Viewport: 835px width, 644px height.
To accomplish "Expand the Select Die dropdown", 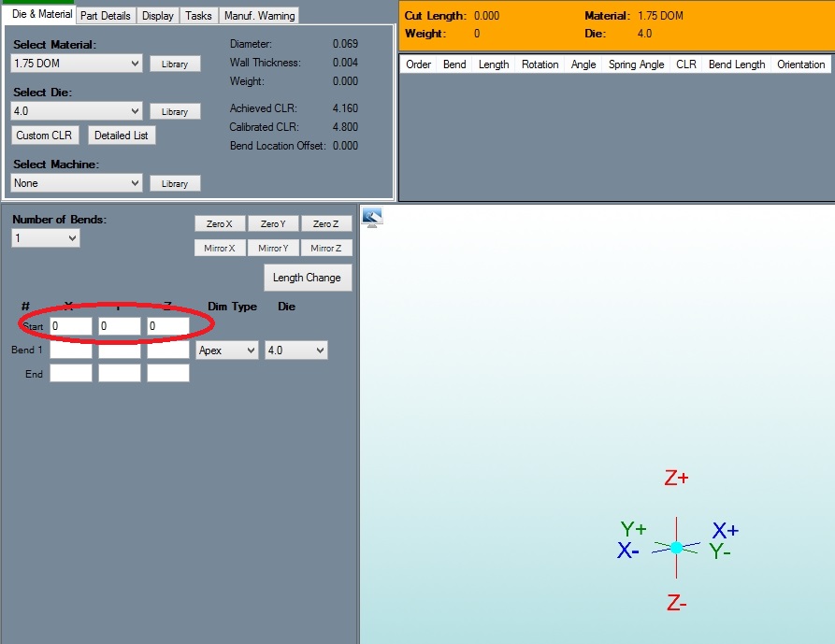I will [x=77, y=111].
